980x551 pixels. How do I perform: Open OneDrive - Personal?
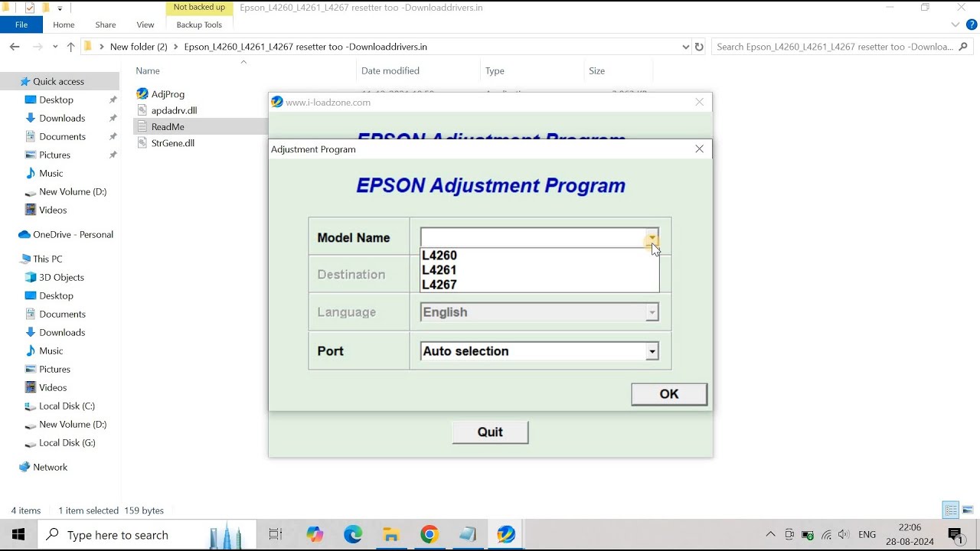click(73, 234)
